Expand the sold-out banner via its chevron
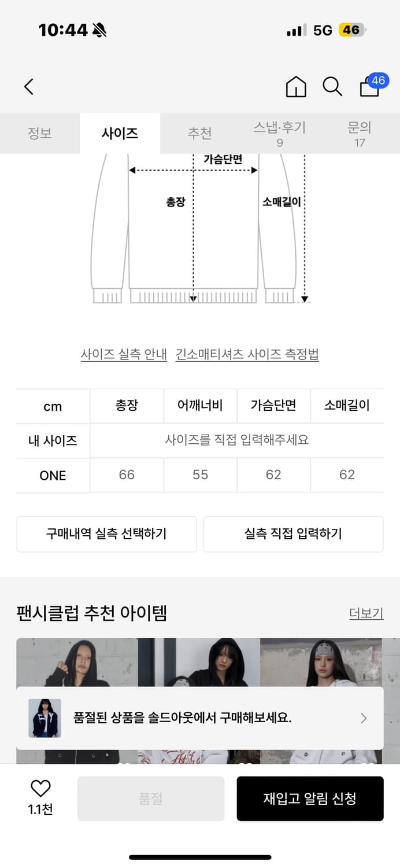Screen dimensions: 400x868 pyautogui.click(x=364, y=718)
